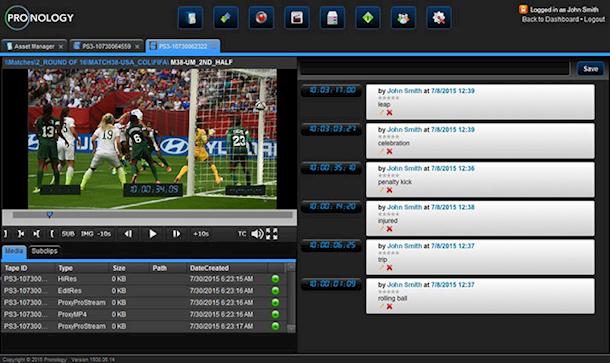Toggle fullscreen video view
The image size is (610, 363).
[x=272, y=234]
